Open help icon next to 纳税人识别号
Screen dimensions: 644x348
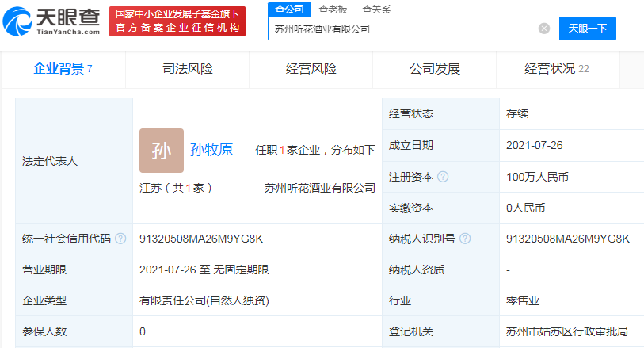point(465,239)
